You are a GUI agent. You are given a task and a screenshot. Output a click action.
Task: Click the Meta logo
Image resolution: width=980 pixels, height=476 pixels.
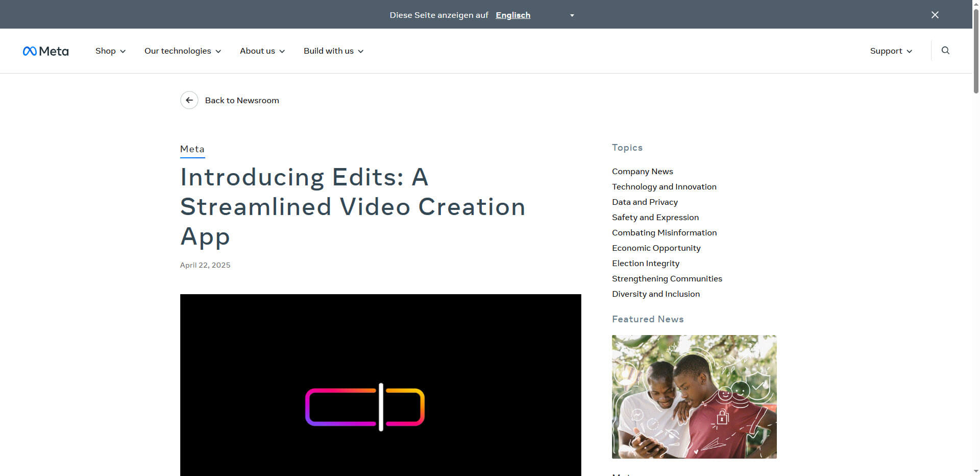(x=45, y=51)
